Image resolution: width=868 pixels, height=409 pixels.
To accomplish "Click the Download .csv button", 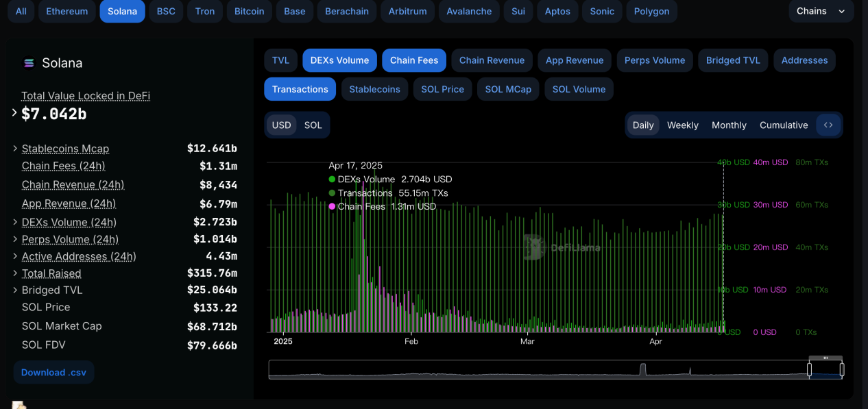I will pyautogui.click(x=53, y=372).
